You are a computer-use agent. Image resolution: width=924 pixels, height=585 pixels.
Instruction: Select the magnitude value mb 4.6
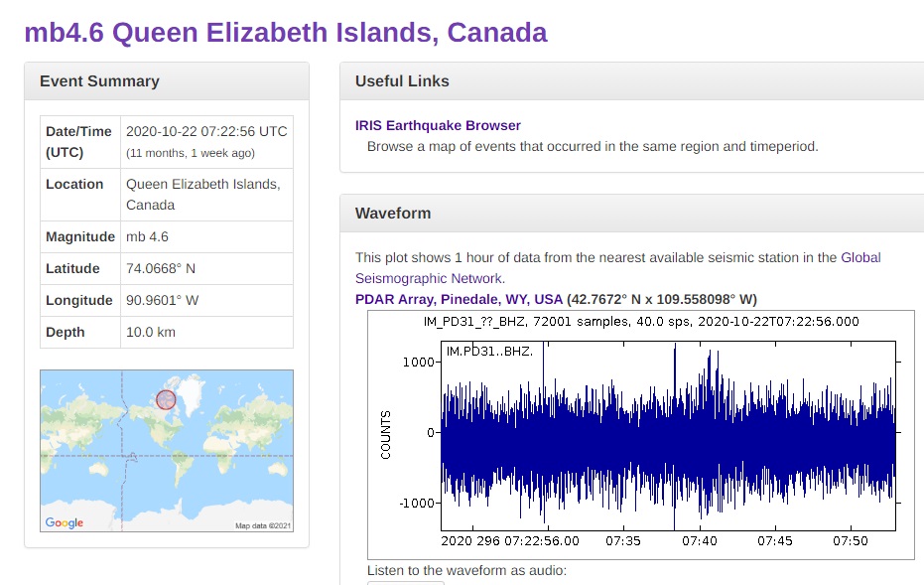147,237
